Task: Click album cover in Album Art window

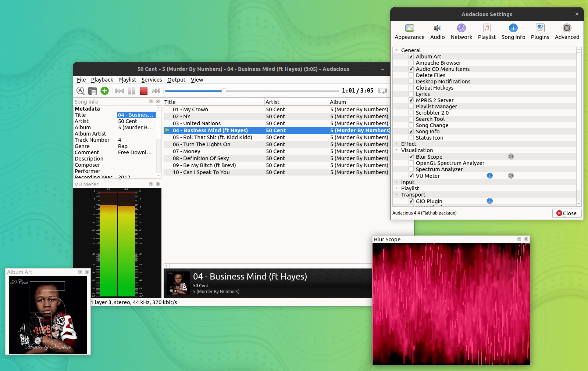Action: click(48, 315)
